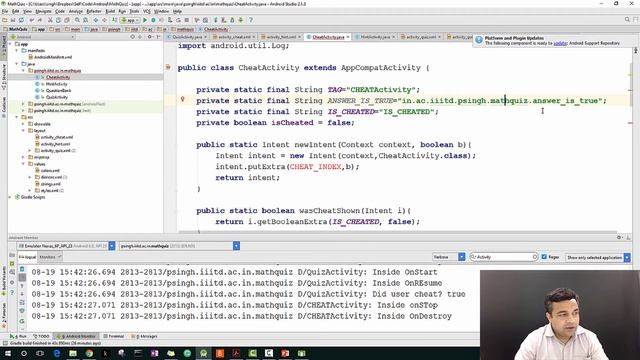Switch to the HintActivity.java editor tab

tap(375, 37)
